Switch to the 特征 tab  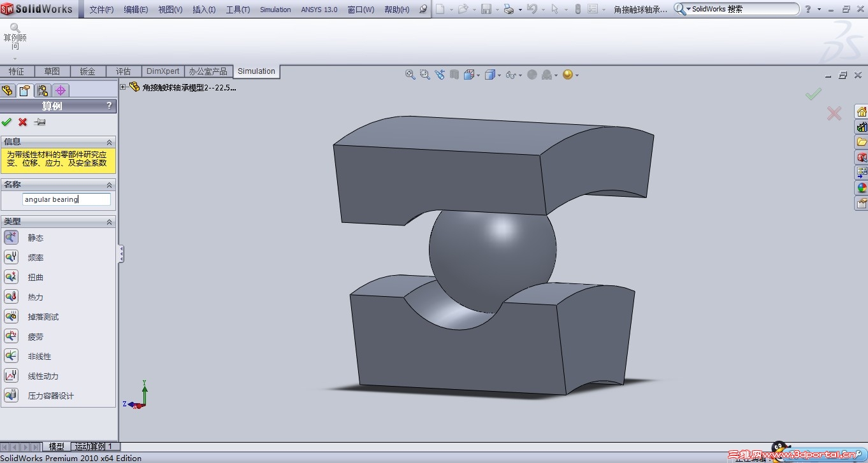17,71
